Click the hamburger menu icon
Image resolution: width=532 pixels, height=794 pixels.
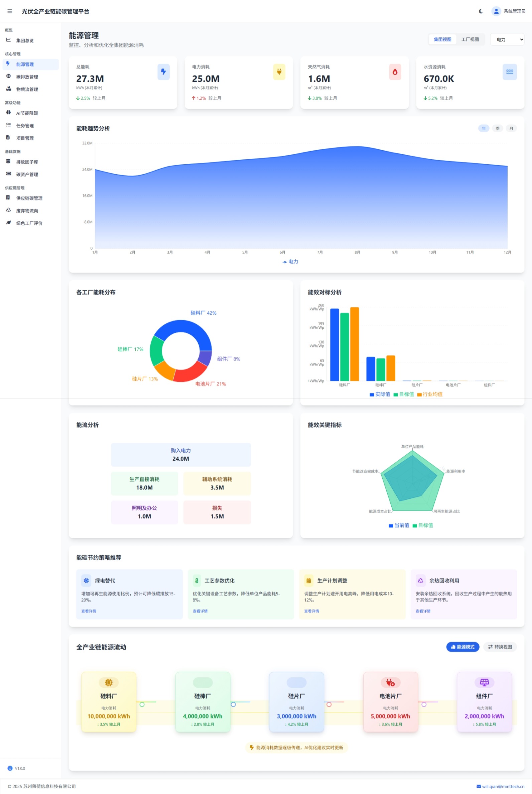(9, 11)
